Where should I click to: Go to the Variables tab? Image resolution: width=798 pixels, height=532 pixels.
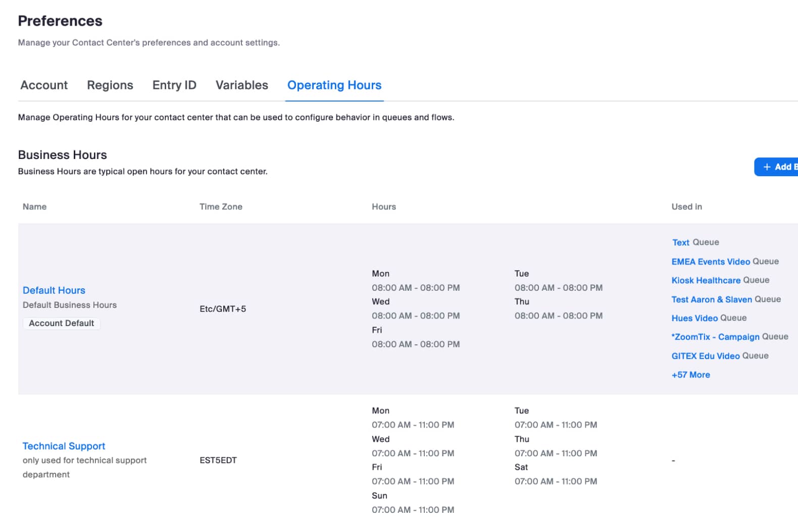click(x=242, y=85)
